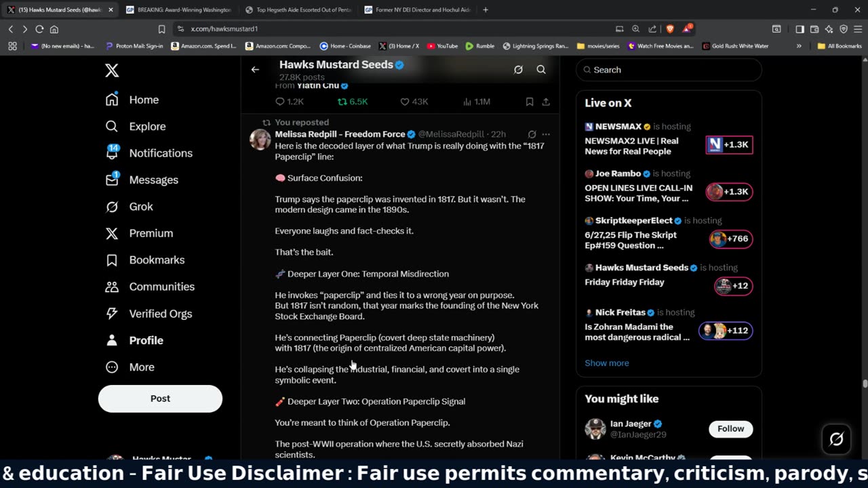Open Communities in the sidebar
The height and width of the screenshot is (488, 868).
coord(150,287)
